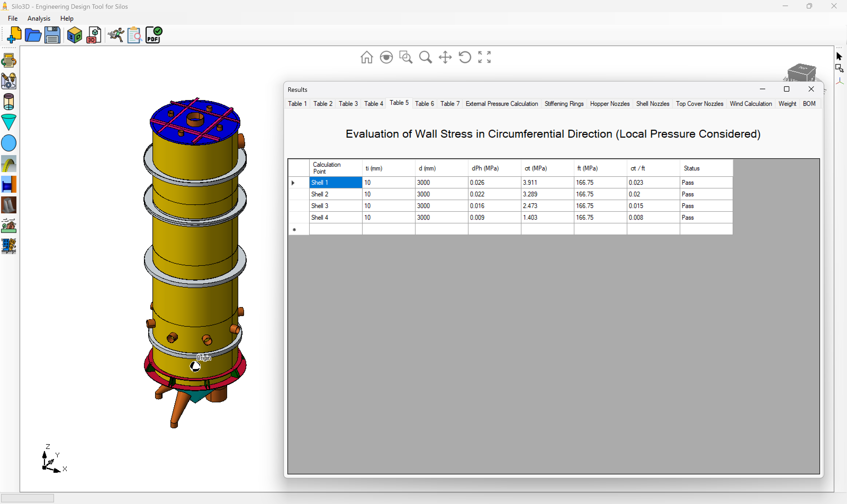Click the new file icon with plus
847x504 pixels.
click(14, 35)
